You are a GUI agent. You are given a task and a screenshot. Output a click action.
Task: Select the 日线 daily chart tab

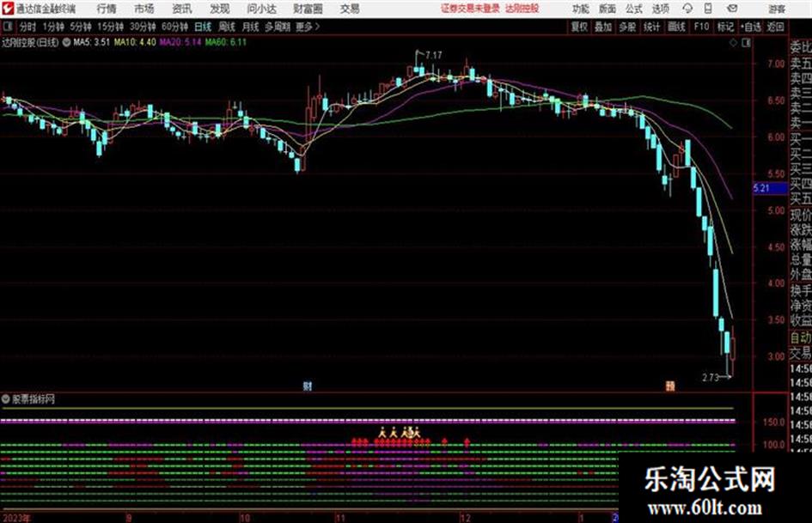pos(203,27)
